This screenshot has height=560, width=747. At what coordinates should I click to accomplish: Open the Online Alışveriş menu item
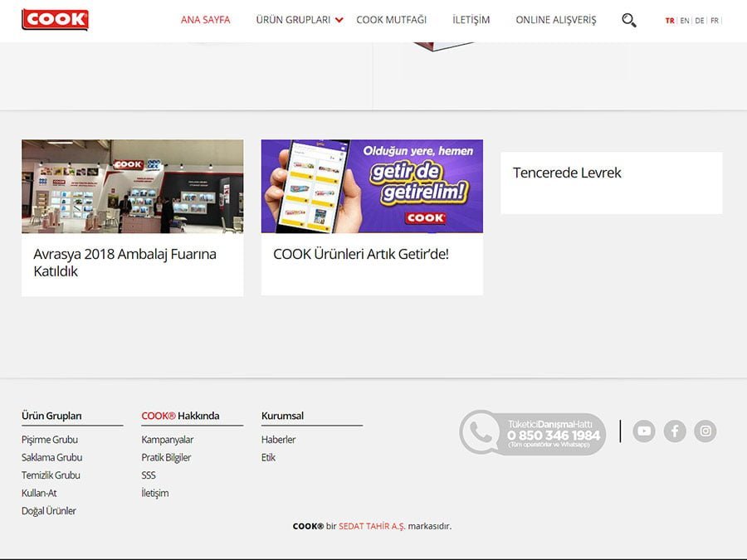coord(556,19)
